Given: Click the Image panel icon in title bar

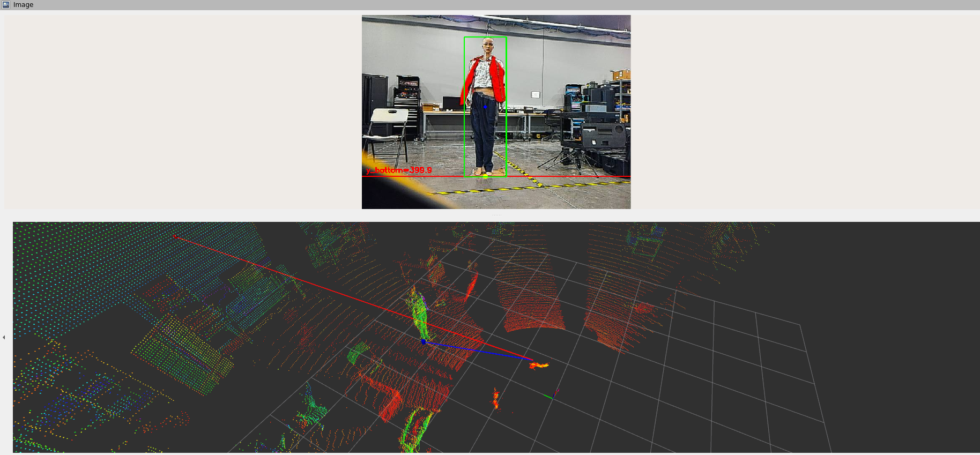Looking at the screenshot, I should tap(6, 4).
